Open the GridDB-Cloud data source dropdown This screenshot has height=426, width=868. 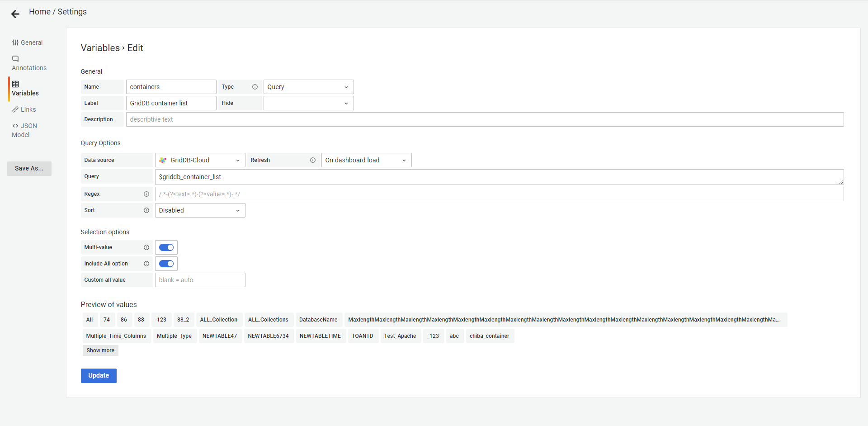pyautogui.click(x=200, y=160)
